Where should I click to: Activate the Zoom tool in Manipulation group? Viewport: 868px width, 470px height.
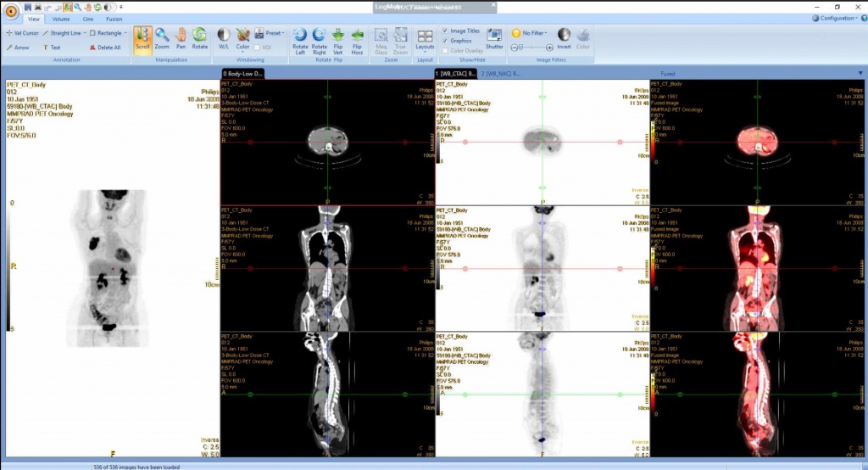click(162, 38)
